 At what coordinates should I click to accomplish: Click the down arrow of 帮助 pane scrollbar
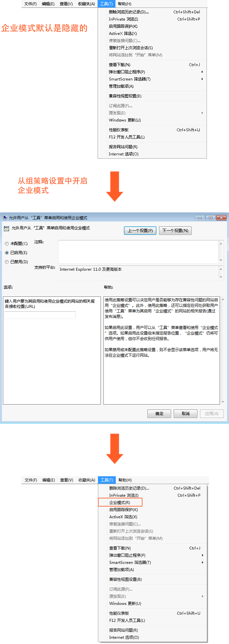coord(223,402)
